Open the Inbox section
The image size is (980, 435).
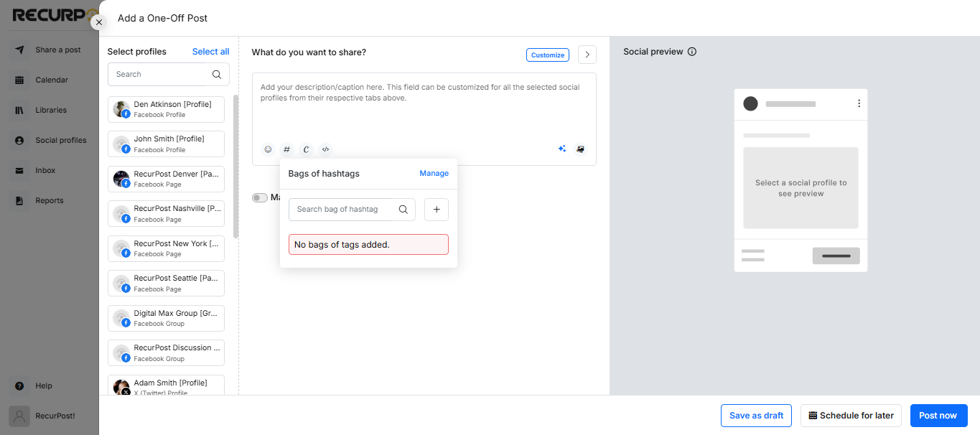(45, 171)
